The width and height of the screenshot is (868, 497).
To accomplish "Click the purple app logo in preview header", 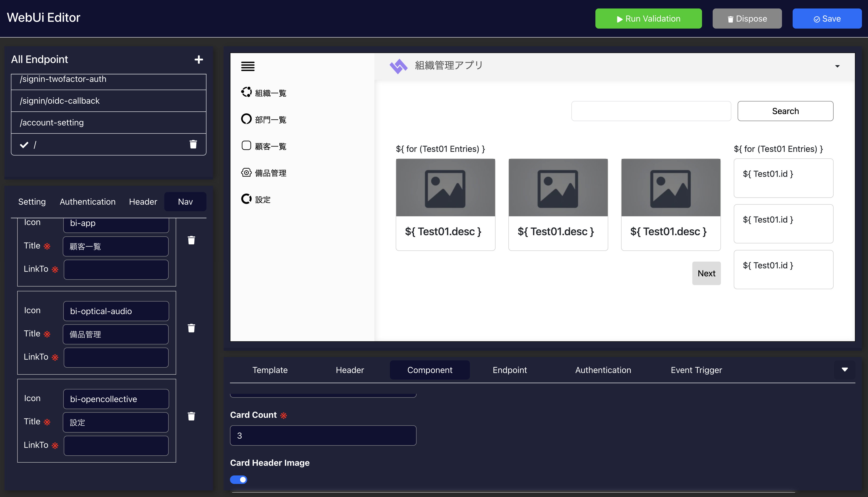I will (398, 66).
